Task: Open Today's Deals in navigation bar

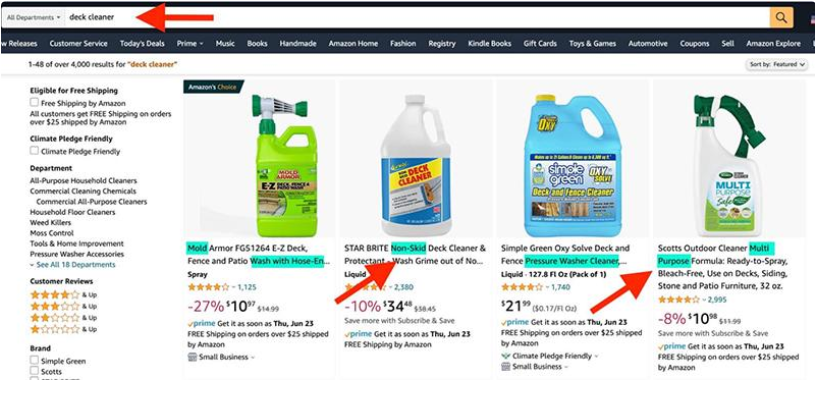Action: click(x=142, y=44)
